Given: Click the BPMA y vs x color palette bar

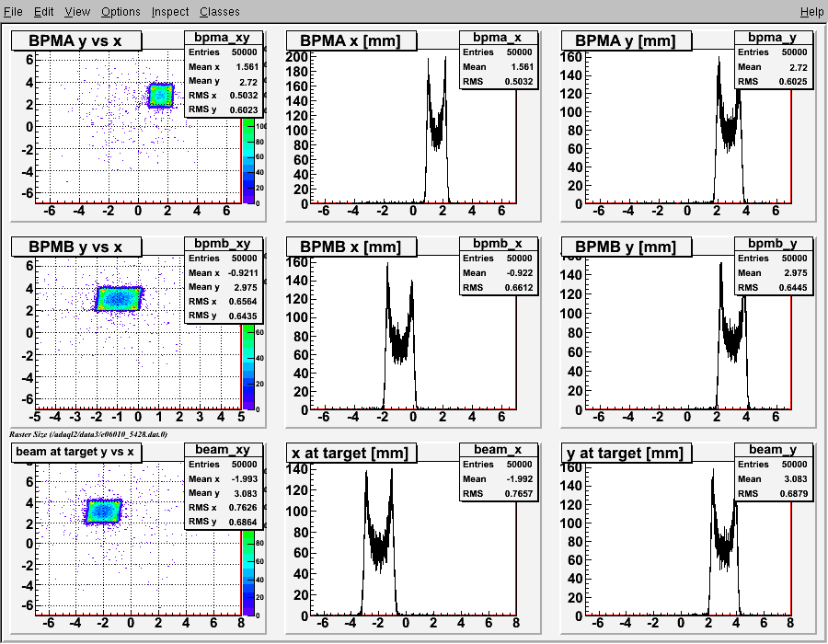Looking at the screenshot, I should coord(248,161).
